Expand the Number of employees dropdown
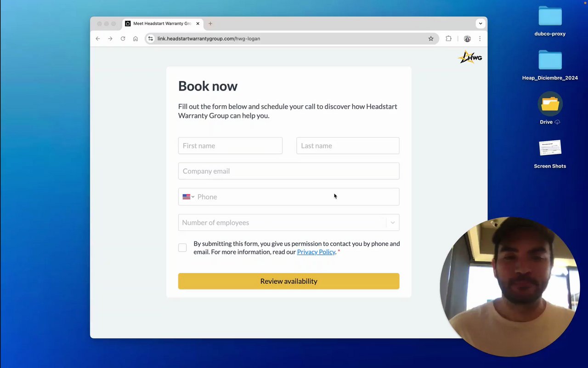This screenshot has height=368, width=588. (288, 223)
